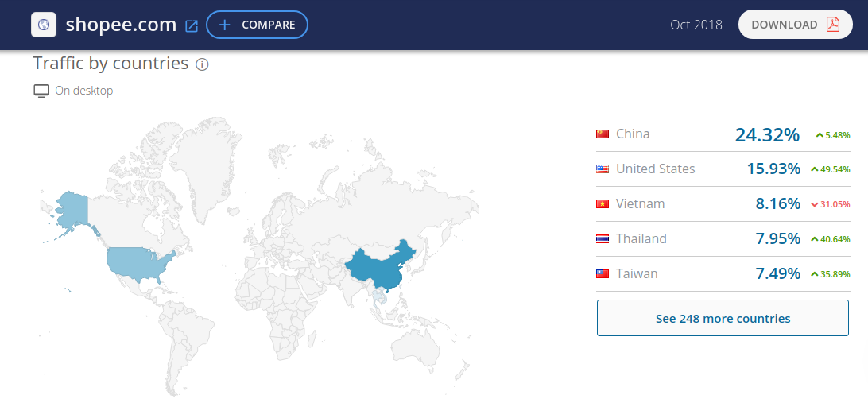
Task: Click the China flag icon
Action: coord(603,134)
